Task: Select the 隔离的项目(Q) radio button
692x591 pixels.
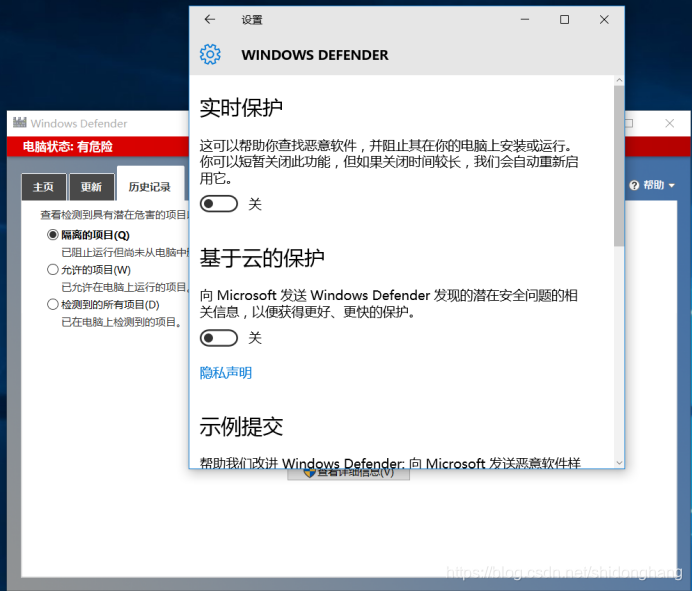Action: [x=53, y=234]
